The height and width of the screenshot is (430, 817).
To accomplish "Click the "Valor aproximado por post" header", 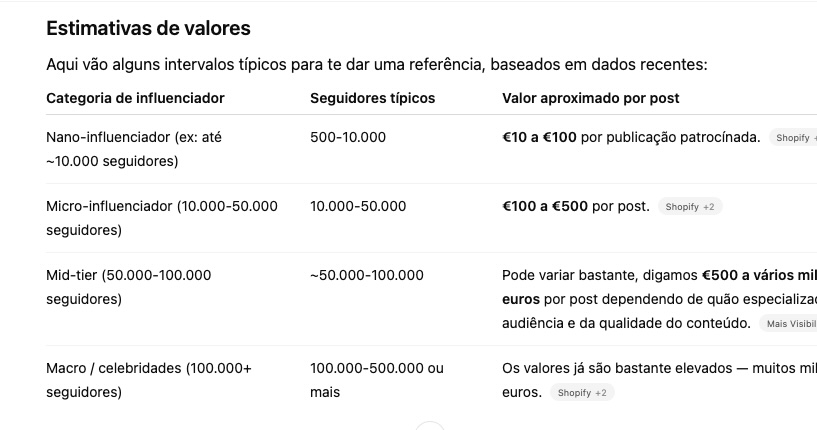I will tap(590, 98).
